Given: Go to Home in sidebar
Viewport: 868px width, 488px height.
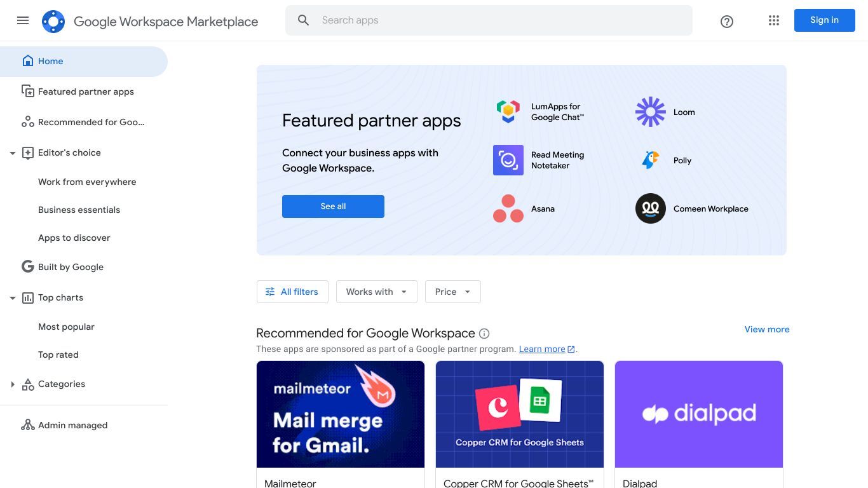Looking at the screenshot, I should [x=84, y=61].
